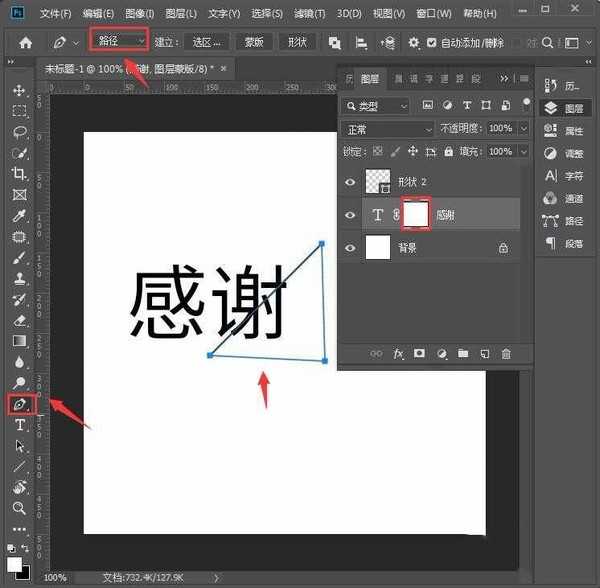Click the 形状 button in options bar
The image size is (600, 588).
click(x=297, y=43)
